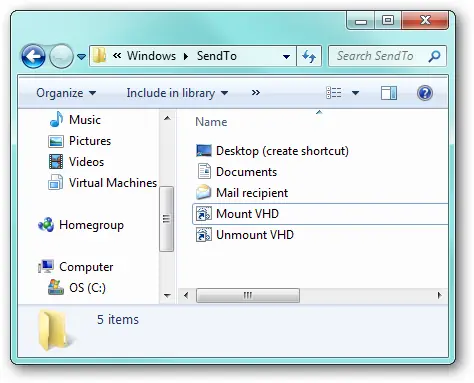This screenshot has height=383, width=474.
Task: Sort by the Name column header
Action: pos(211,122)
